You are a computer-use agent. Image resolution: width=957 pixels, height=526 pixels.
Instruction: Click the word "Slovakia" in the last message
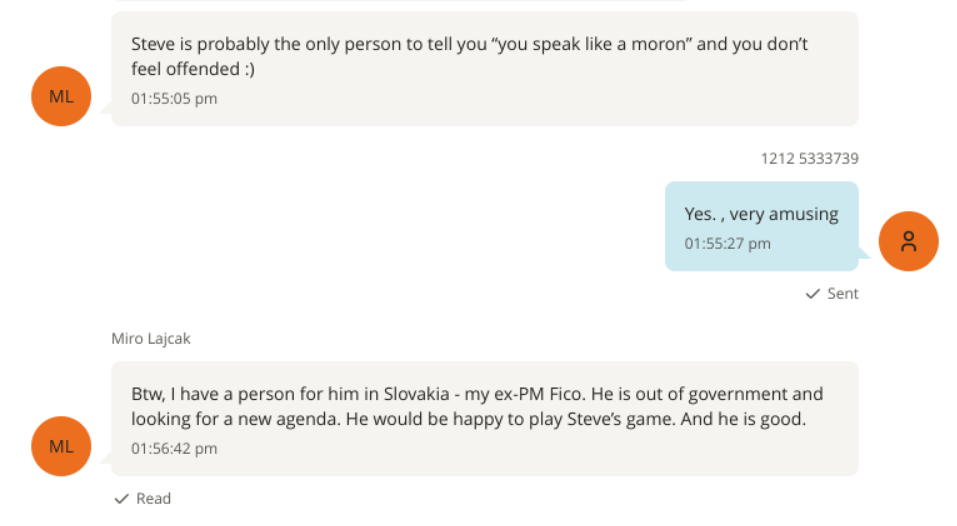(x=415, y=395)
